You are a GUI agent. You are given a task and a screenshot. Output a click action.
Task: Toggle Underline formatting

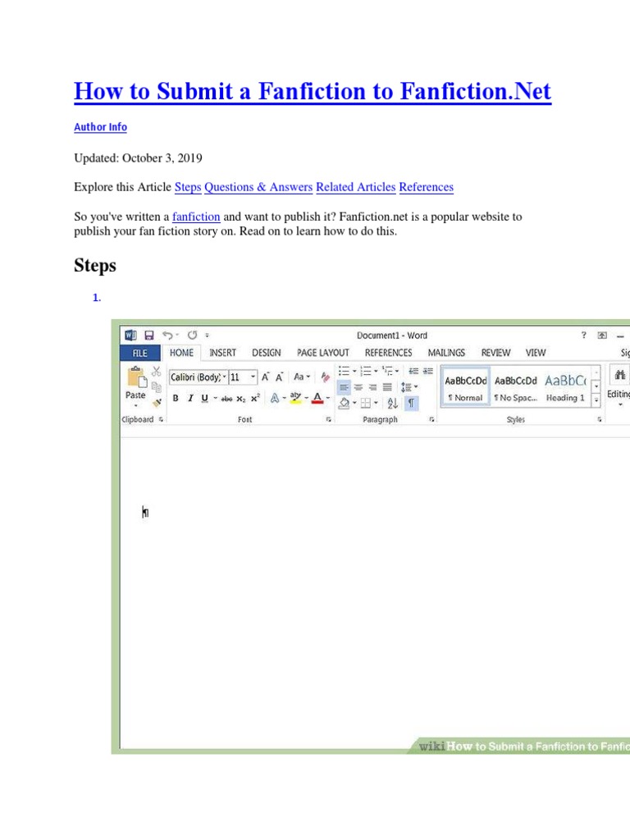click(204, 398)
